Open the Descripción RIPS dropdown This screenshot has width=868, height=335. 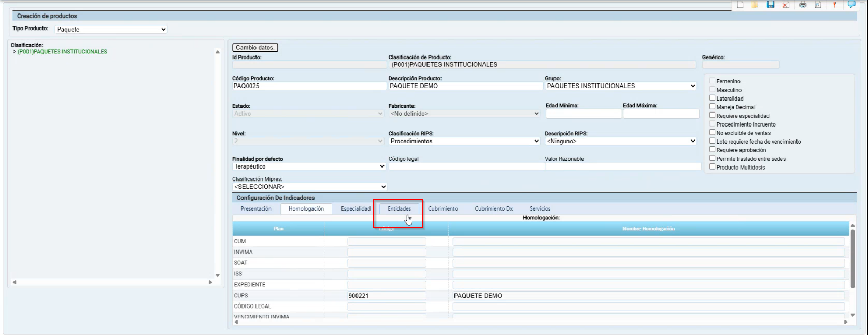click(621, 141)
